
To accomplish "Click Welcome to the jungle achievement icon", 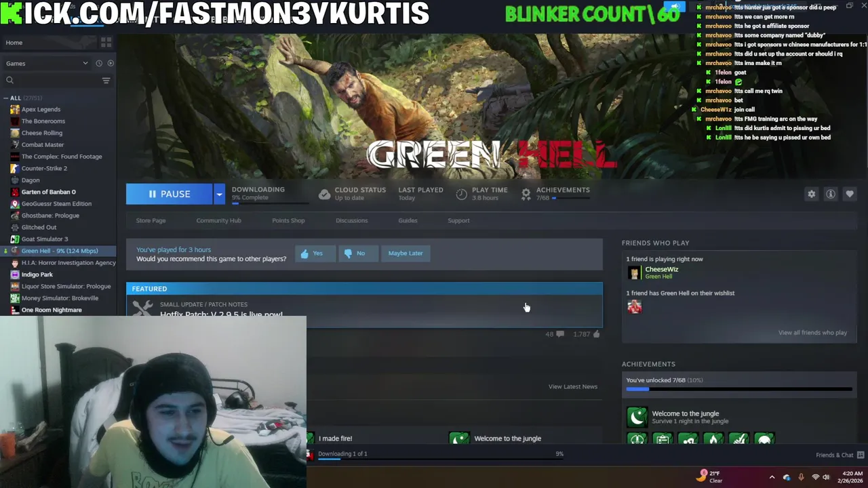I will pos(637,417).
